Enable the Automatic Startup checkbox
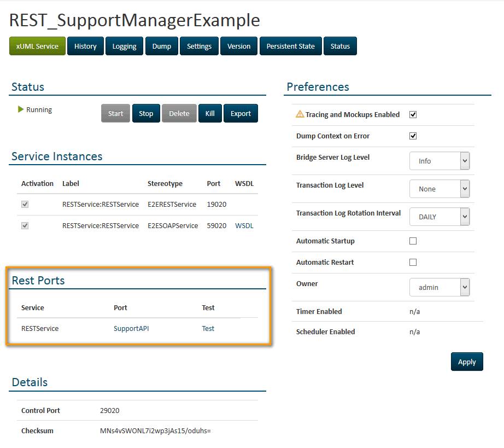Image resolution: width=504 pixels, height=448 pixels. (x=413, y=241)
